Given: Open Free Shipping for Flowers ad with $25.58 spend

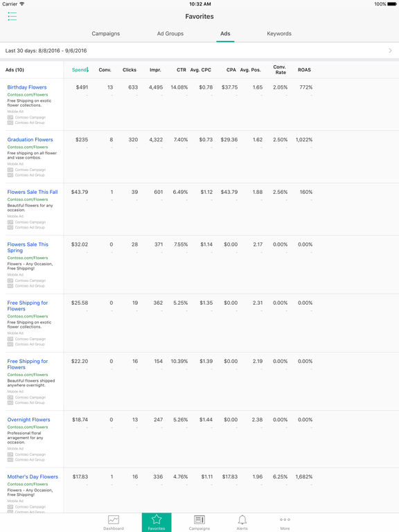Looking at the screenshot, I should (x=28, y=305).
